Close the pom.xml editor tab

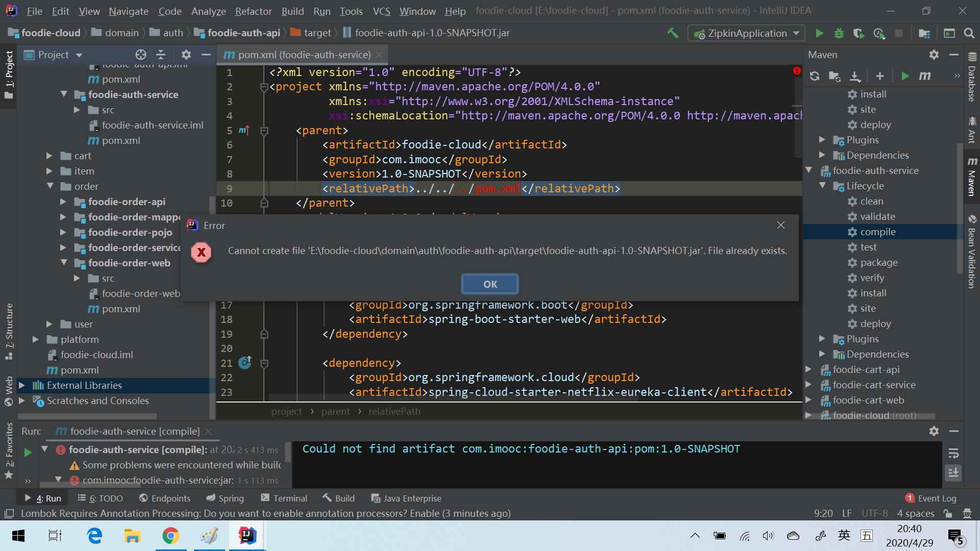379,55
